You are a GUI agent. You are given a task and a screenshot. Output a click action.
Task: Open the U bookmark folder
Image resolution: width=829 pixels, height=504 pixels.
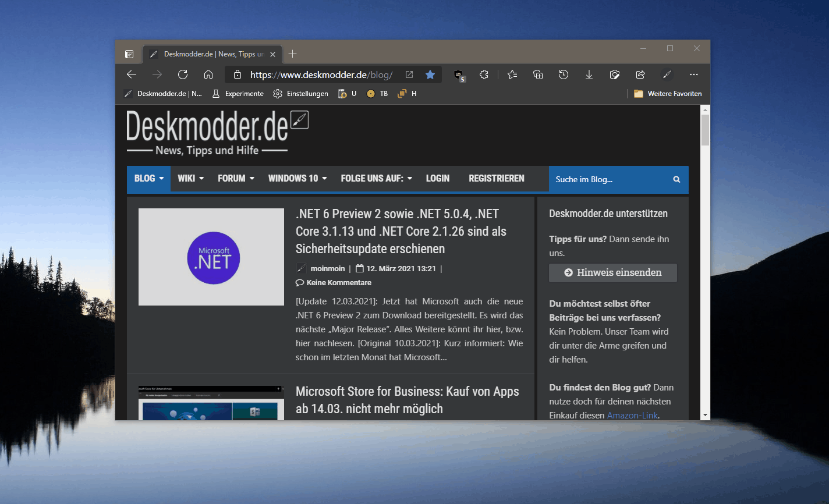(x=348, y=94)
